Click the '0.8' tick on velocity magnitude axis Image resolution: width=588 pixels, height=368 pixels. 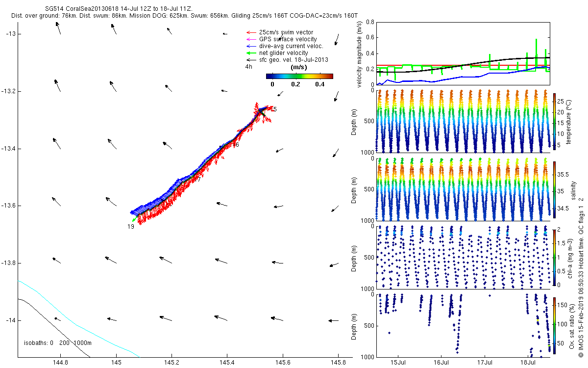tap(369, 23)
